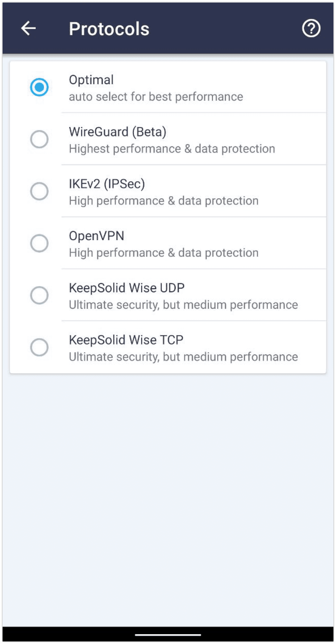Tap 'Highest performance & data protection' description
This screenshot has height=644, width=336.
point(172,149)
